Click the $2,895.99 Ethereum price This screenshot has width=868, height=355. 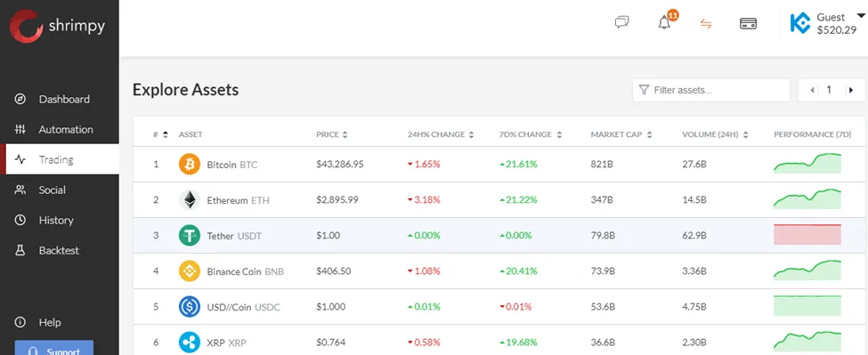click(x=337, y=200)
